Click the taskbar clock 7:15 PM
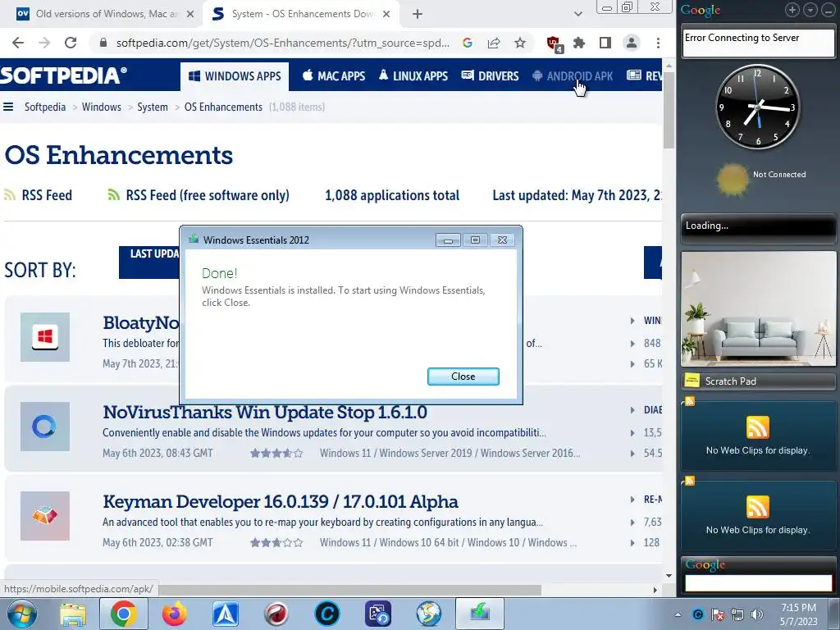Viewport: 840px width, 630px height. click(x=799, y=614)
